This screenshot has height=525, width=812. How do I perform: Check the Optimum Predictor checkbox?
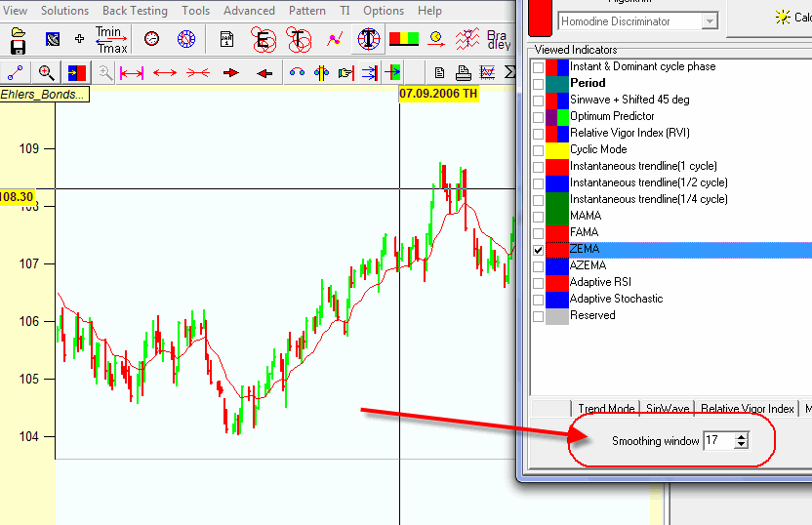pyautogui.click(x=538, y=117)
